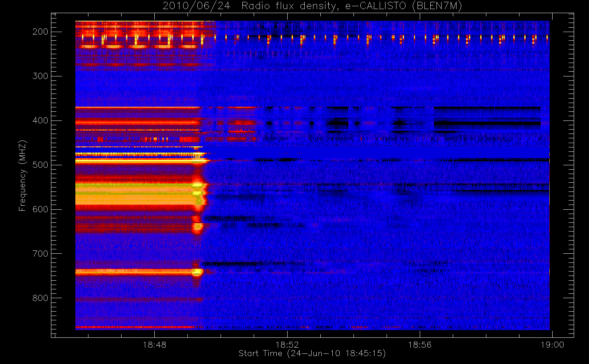Screen dimensions: 589x364
Task: Click the 19:00 time tick label
Action: click(x=552, y=345)
